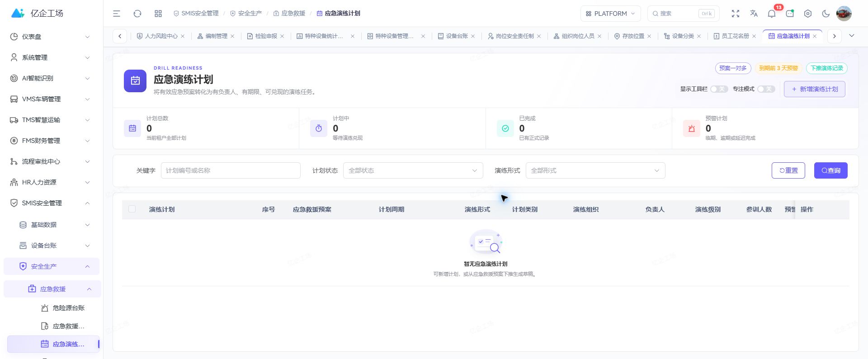Image resolution: width=868 pixels, height=359 pixels.
Task: Collapse sidebar with hamburger menu icon
Action: pyautogui.click(x=117, y=14)
